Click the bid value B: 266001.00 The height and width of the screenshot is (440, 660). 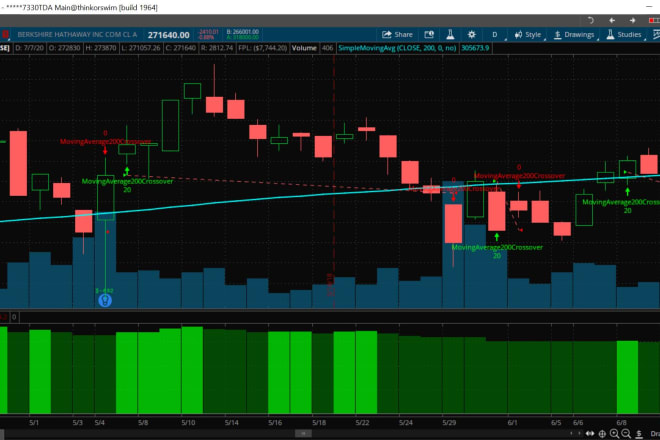click(x=242, y=32)
